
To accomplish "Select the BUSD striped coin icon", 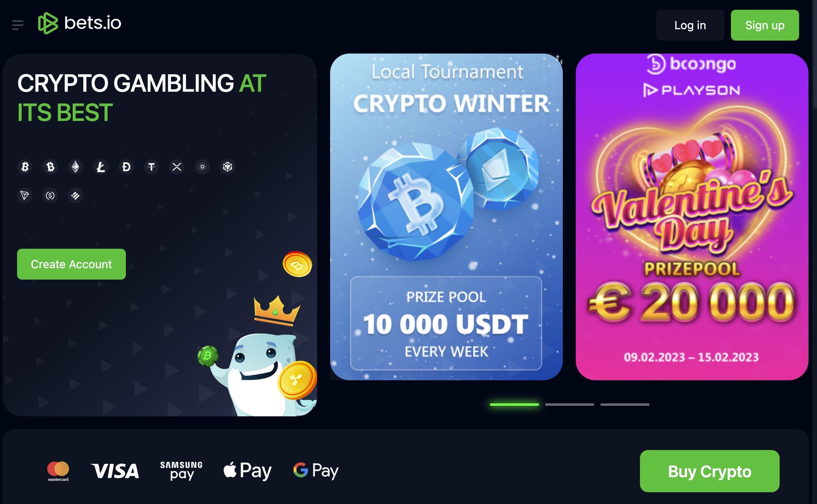I will pos(76,196).
